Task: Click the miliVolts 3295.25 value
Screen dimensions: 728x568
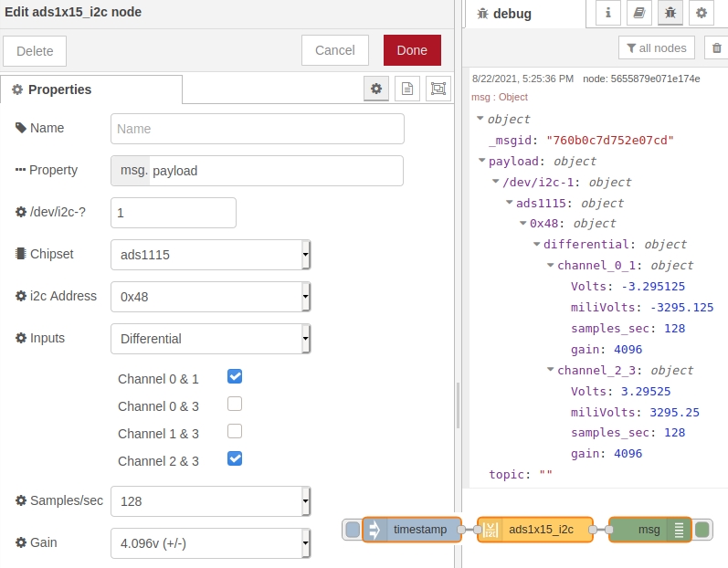Action: (x=675, y=412)
